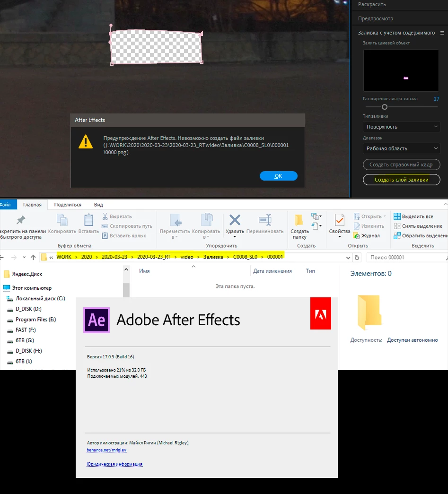The width and height of the screenshot is (448, 494).
Task: Click 'WORK' in the address breadcrumb
Action: click(x=64, y=257)
